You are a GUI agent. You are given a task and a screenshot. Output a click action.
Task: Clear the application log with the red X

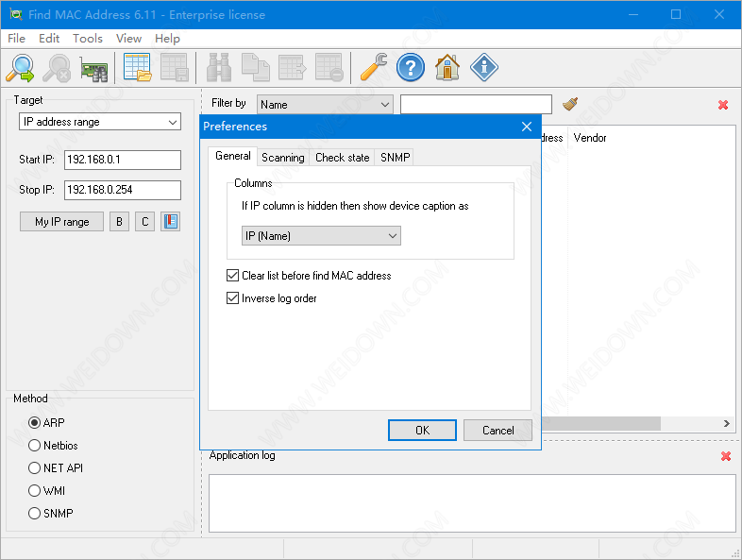[x=726, y=456]
